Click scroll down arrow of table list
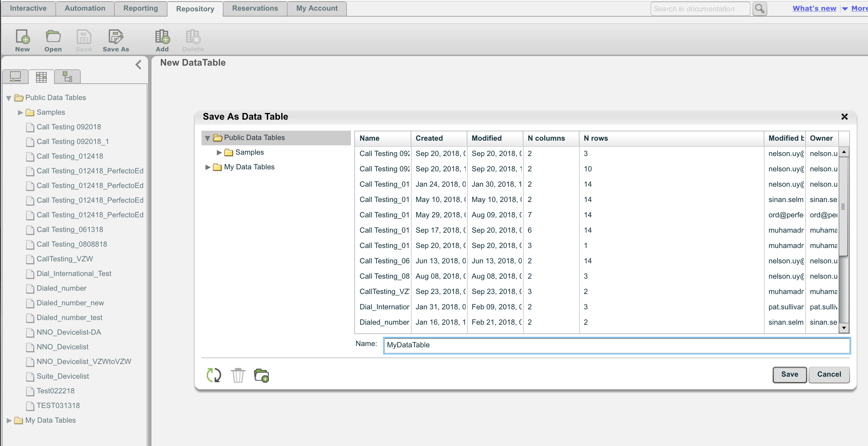The image size is (868, 446). (x=844, y=328)
